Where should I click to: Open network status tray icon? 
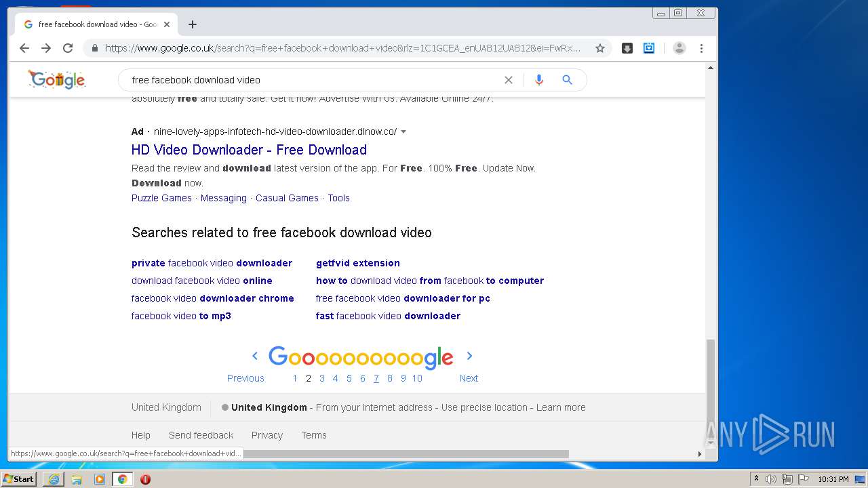787,479
